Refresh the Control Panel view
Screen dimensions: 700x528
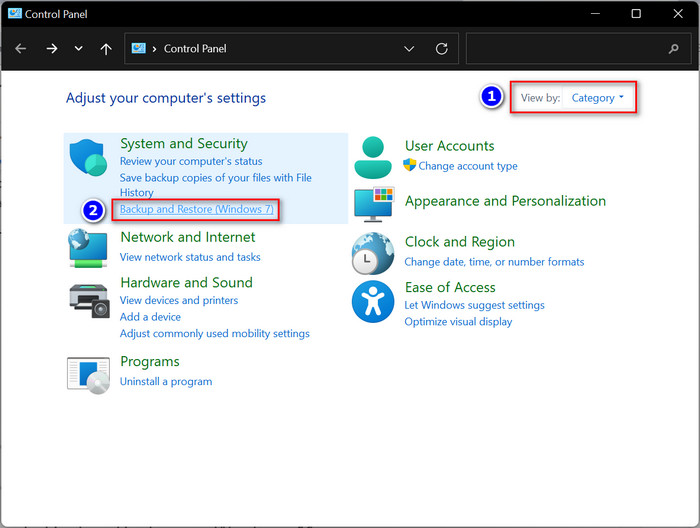pyautogui.click(x=442, y=49)
